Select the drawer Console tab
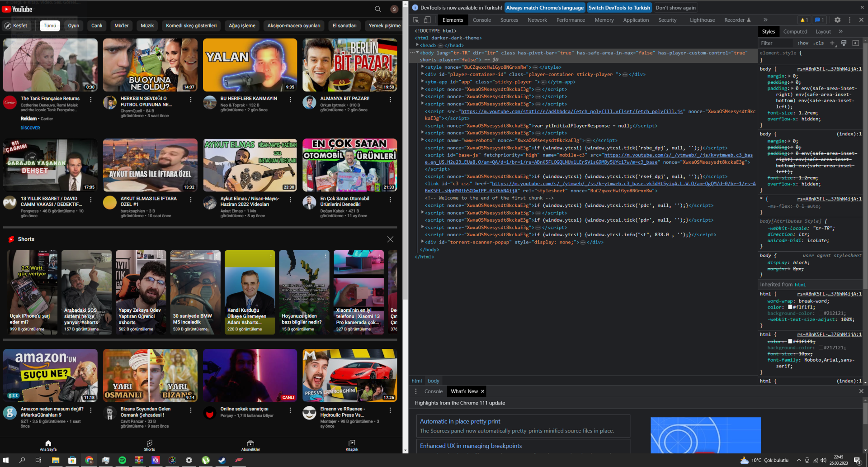 coord(433,391)
